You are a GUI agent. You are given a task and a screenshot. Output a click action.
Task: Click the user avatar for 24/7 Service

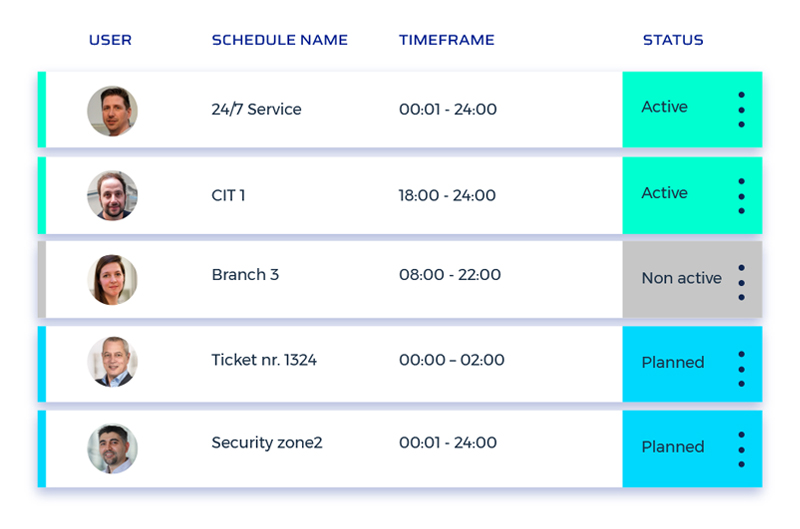[112, 111]
